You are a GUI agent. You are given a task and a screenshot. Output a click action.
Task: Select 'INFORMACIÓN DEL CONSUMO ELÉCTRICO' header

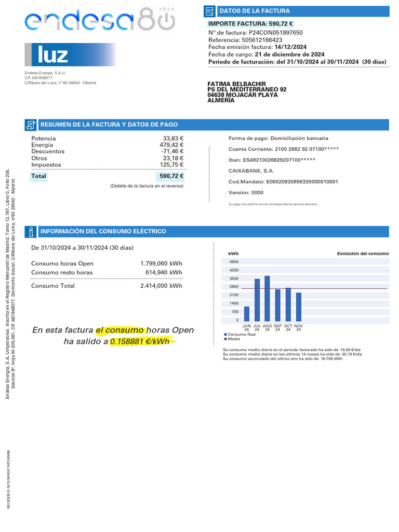(103, 231)
